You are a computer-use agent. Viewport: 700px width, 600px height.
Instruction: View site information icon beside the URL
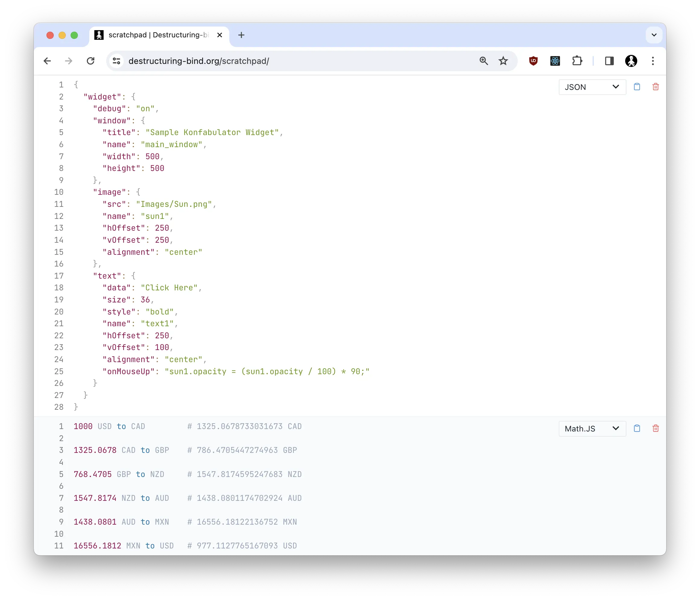pyautogui.click(x=116, y=61)
